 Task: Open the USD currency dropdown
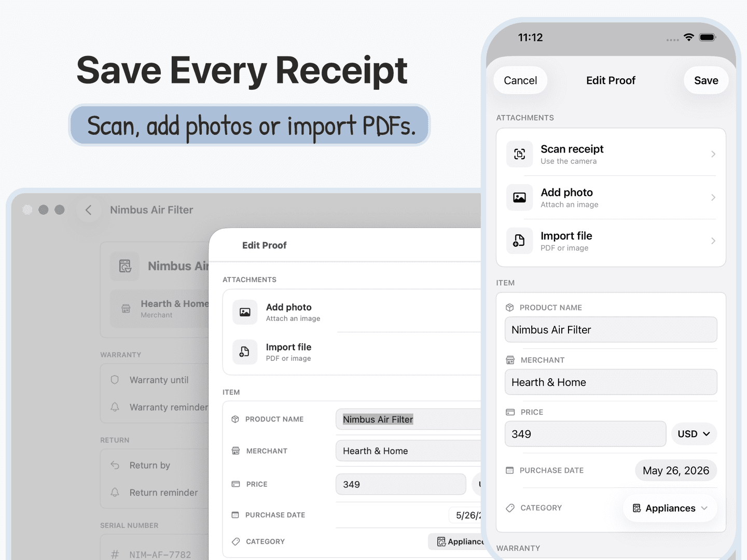pyautogui.click(x=694, y=434)
